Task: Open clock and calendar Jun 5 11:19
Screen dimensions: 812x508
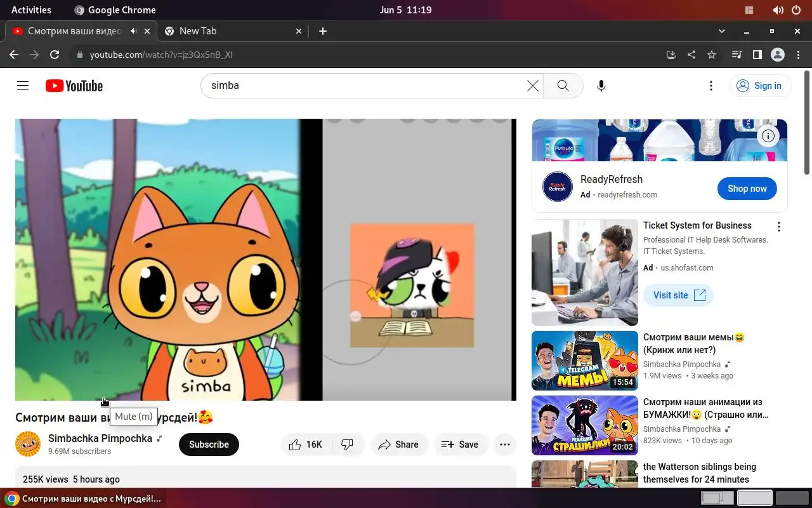Action: 406,10
